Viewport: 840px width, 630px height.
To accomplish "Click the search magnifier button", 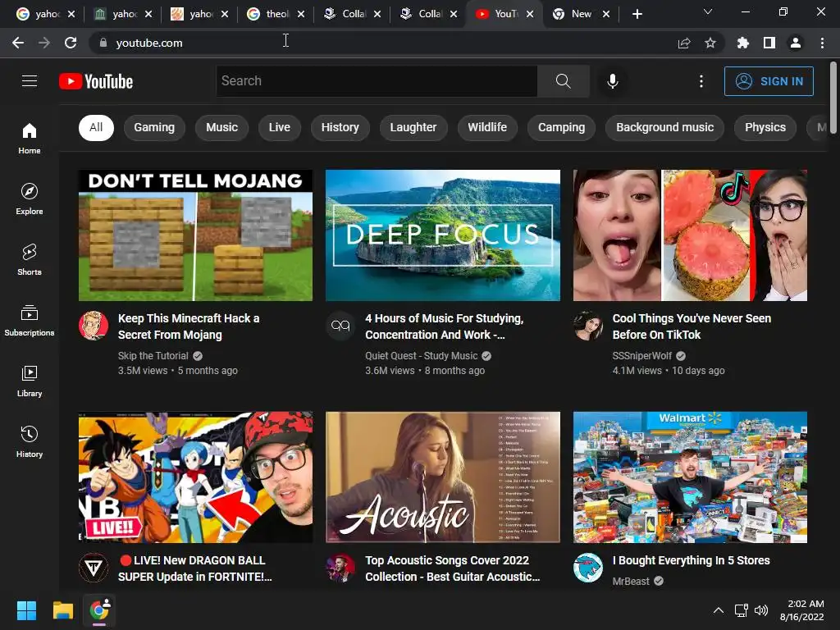I will 563,81.
